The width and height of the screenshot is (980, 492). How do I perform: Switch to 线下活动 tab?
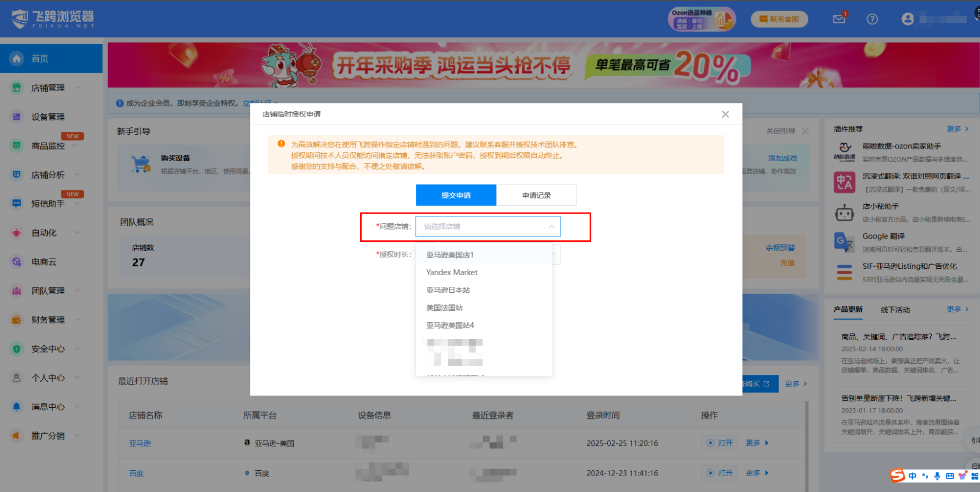click(895, 310)
